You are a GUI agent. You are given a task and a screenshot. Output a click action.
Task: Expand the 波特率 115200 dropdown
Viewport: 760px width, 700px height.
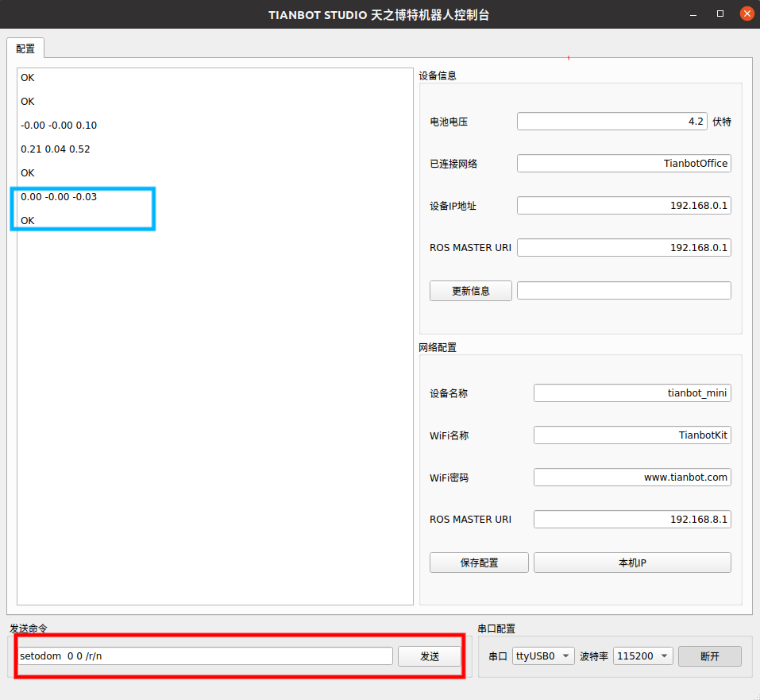[x=642, y=656]
